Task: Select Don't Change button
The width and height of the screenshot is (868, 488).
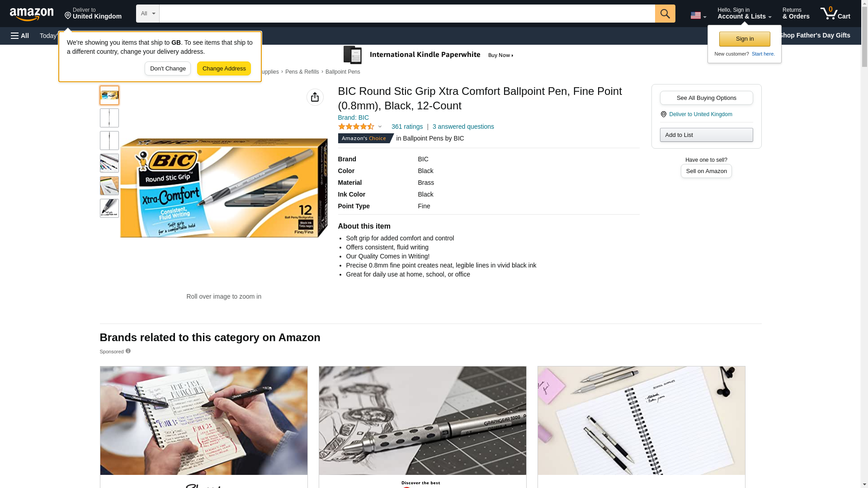Action: pos(168,69)
